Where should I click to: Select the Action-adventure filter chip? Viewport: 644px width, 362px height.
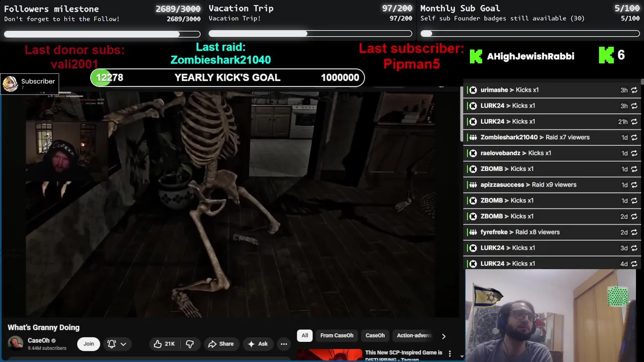coord(414,335)
